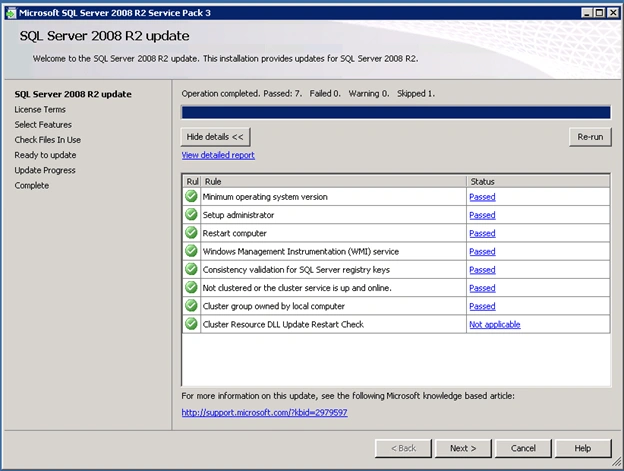The image size is (624, 471).
Task: Click the narrow Rul icon column header
Action: tap(192, 181)
